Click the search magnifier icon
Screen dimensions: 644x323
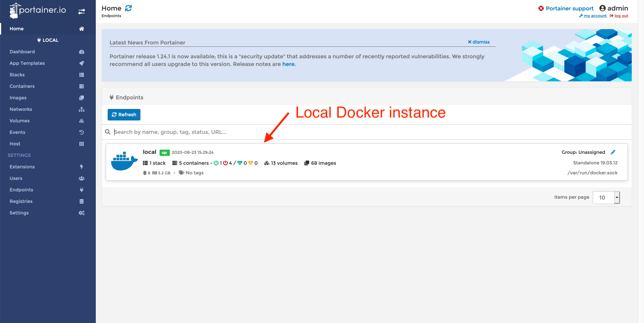coord(108,132)
